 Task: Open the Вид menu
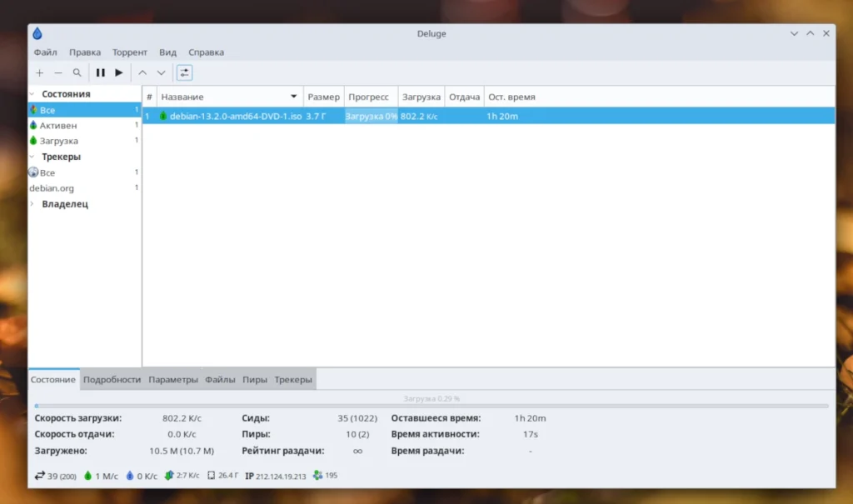pyautogui.click(x=167, y=52)
